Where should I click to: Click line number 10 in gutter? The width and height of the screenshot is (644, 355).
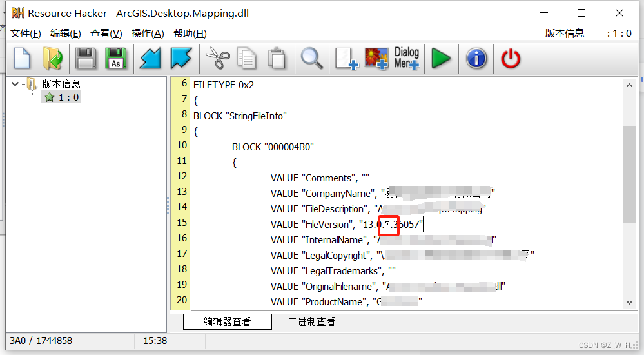pyautogui.click(x=182, y=145)
